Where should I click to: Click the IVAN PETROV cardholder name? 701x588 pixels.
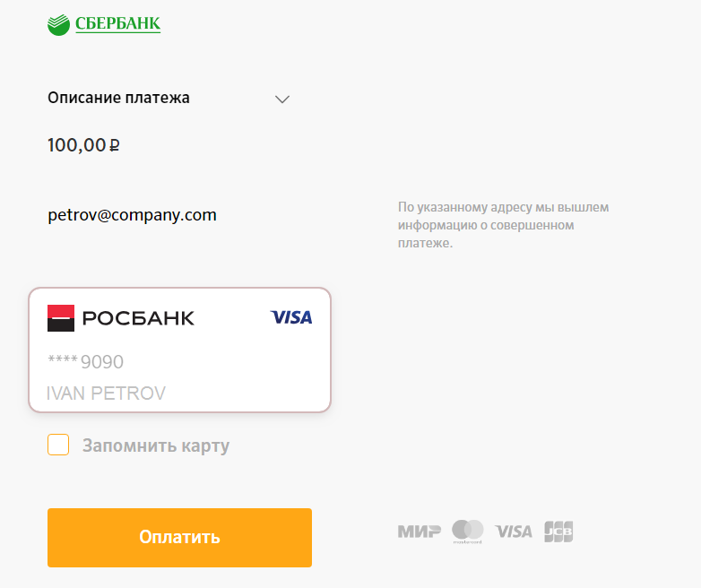[x=106, y=393]
